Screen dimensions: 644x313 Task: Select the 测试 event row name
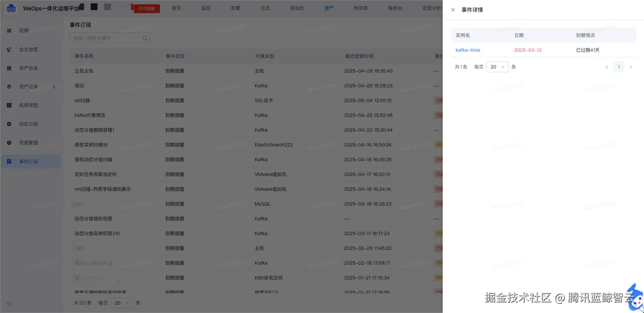(x=79, y=86)
